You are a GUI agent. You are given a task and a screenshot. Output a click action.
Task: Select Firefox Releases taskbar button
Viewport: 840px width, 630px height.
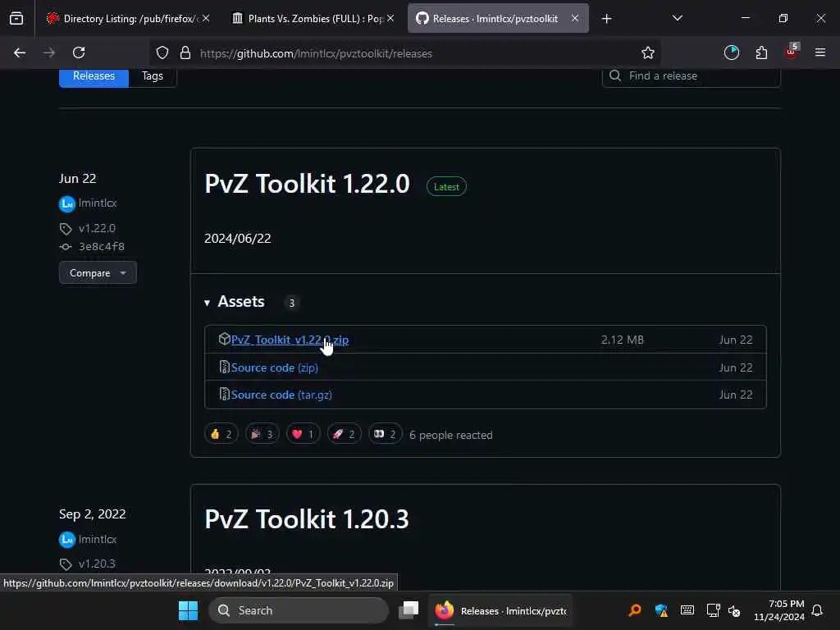point(500,610)
